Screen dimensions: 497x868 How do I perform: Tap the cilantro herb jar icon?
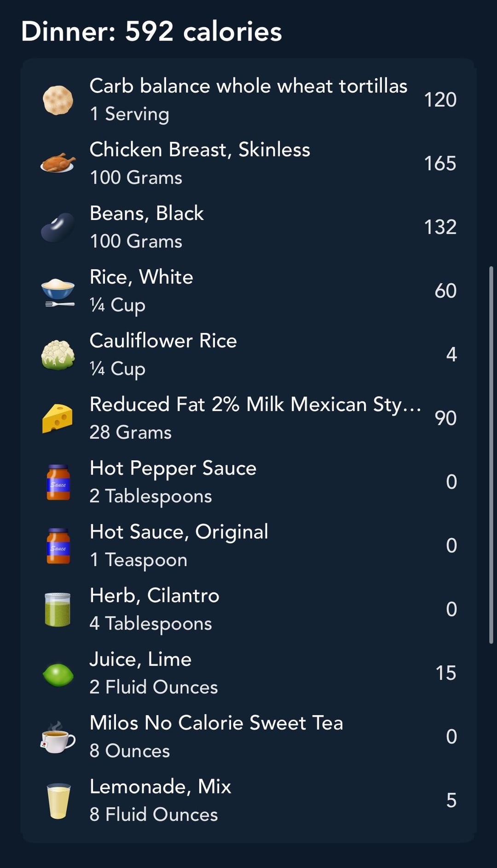click(x=58, y=610)
